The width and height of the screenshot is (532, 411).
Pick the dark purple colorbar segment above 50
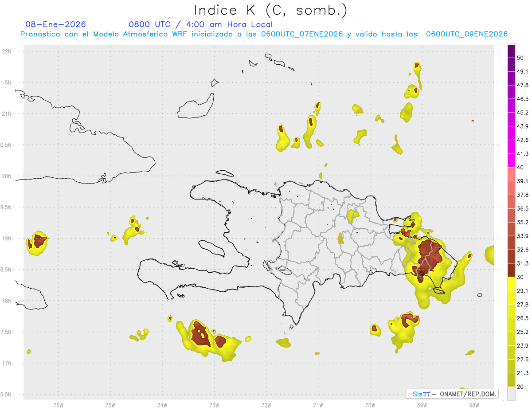point(511,51)
